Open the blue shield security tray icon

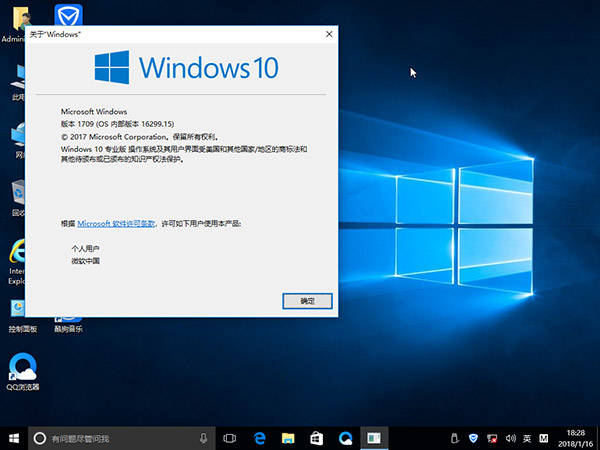click(x=473, y=438)
